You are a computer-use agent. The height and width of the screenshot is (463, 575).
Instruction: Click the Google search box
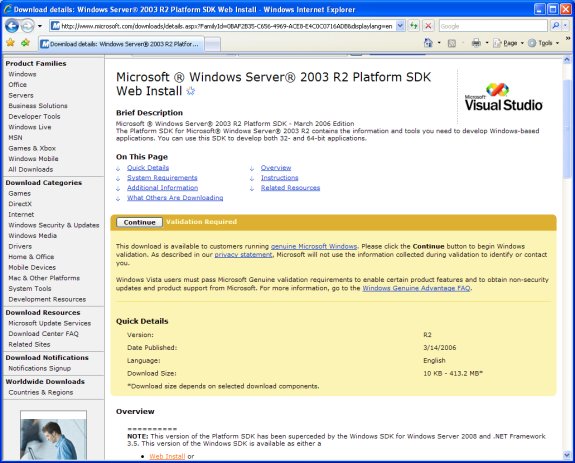coord(492,26)
